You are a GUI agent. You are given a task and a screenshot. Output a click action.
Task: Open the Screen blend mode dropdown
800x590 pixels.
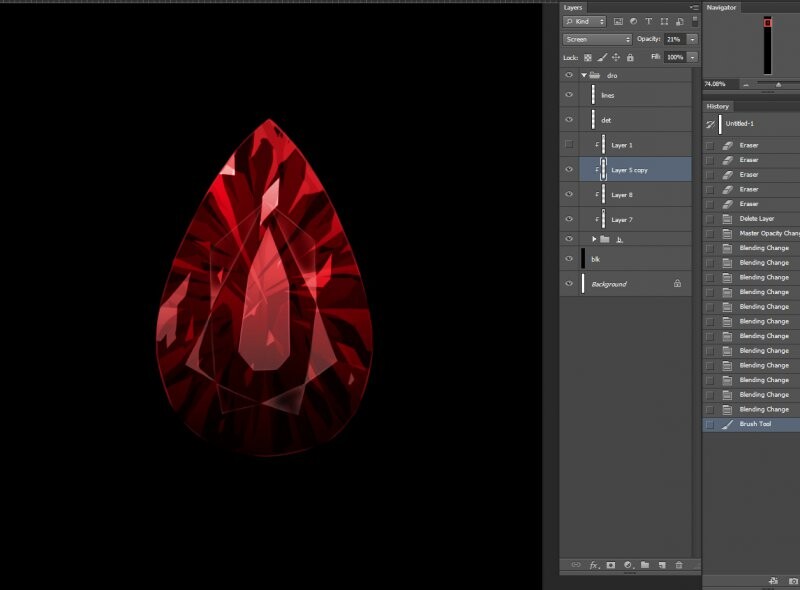point(597,39)
